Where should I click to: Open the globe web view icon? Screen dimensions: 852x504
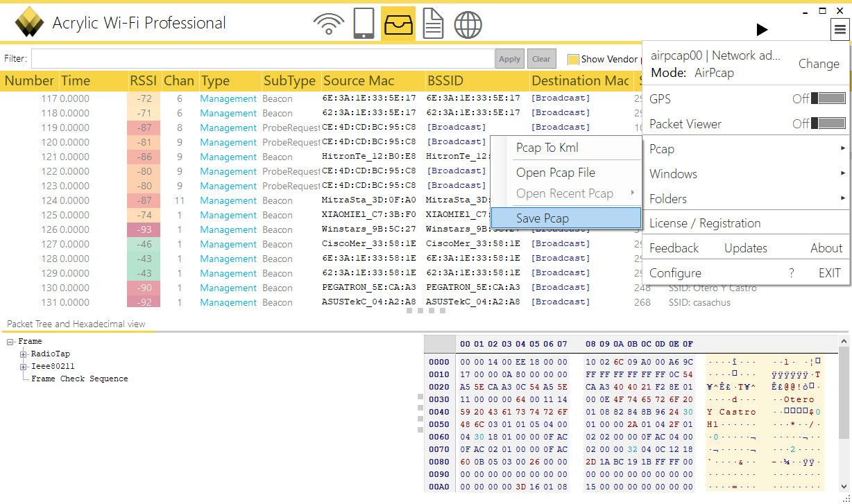click(x=468, y=24)
